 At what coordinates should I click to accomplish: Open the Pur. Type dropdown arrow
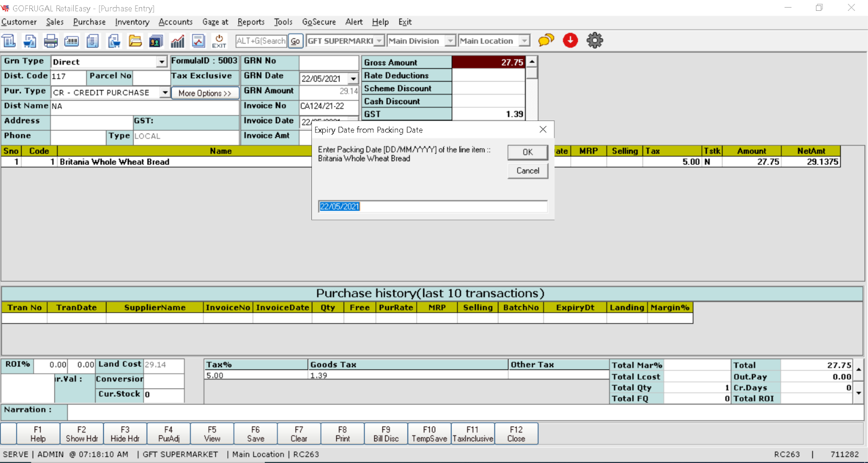click(165, 93)
